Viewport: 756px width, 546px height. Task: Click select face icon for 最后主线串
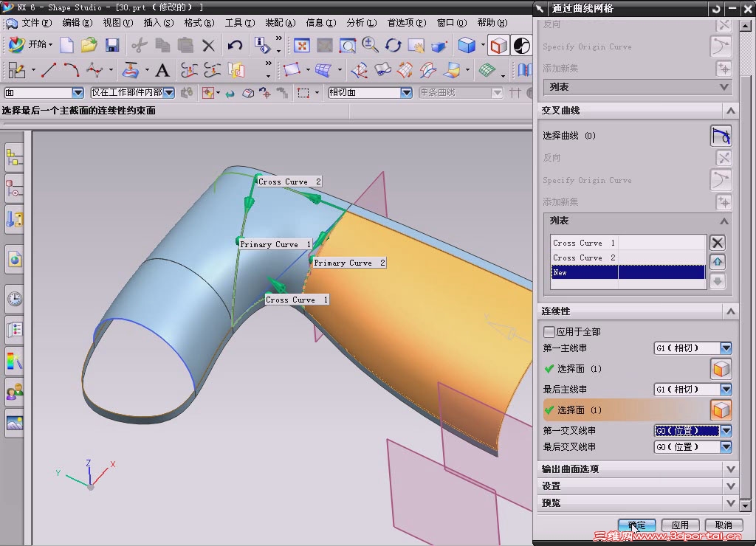click(721, 410)
